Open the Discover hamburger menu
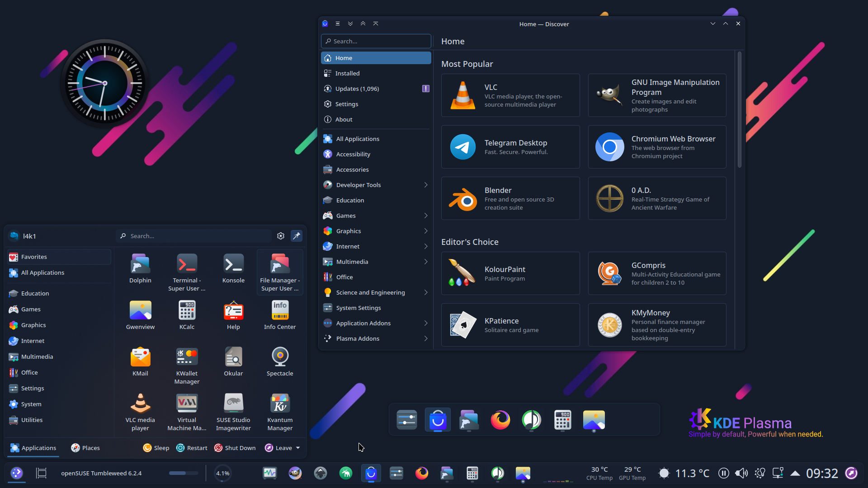Screen dimensions: 868x488 coord(337,24)
